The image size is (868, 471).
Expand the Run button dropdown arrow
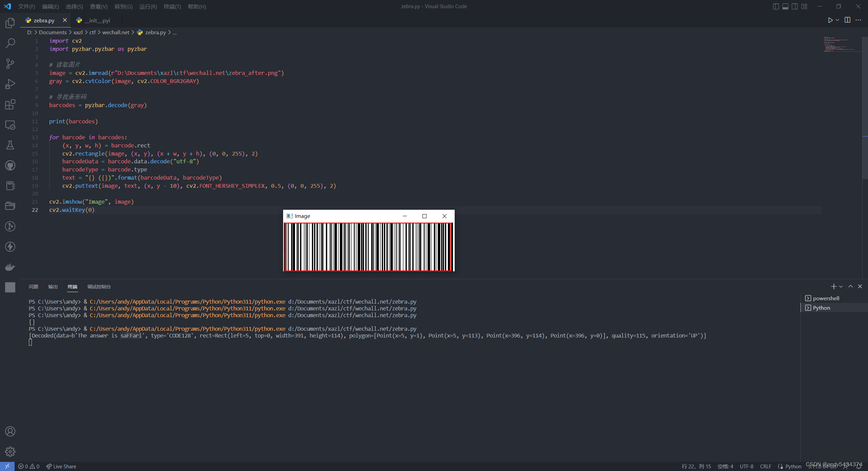(x=837, y=20)
